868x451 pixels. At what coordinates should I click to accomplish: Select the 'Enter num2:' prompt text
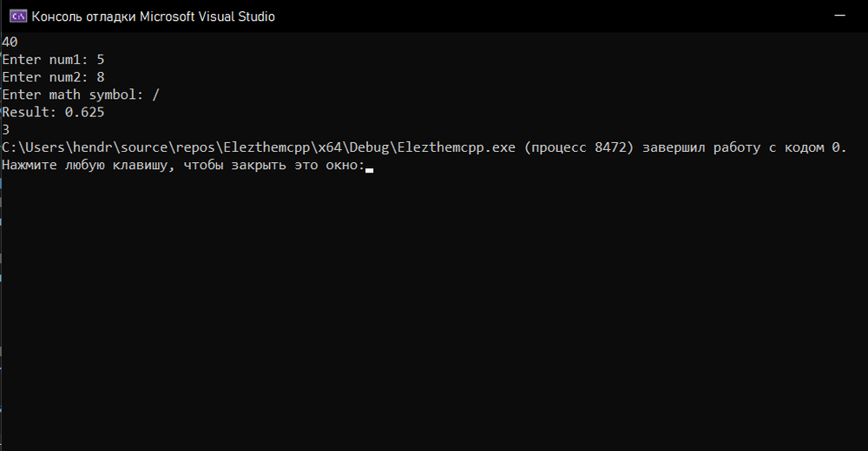click(45, 77)
